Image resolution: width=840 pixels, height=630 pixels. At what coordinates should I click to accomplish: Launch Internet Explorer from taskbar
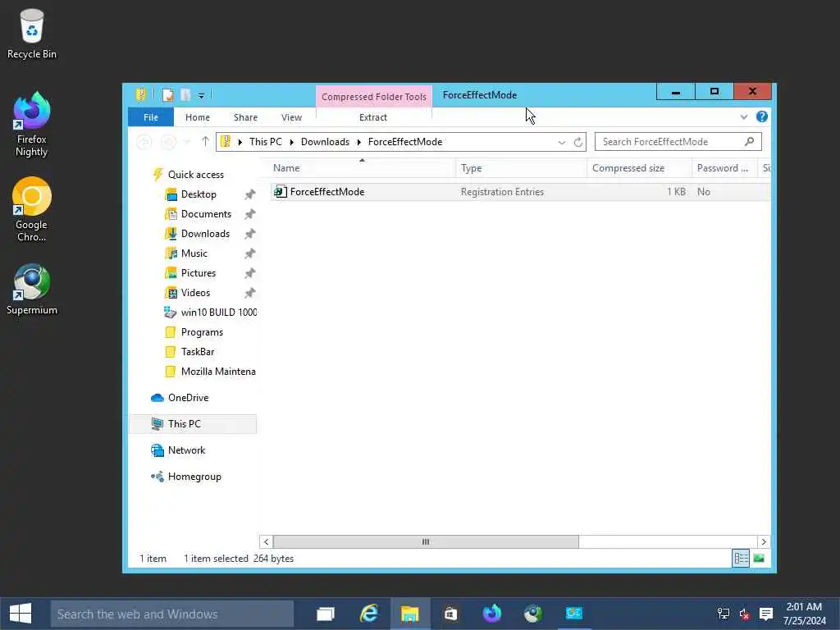point(368,614)
